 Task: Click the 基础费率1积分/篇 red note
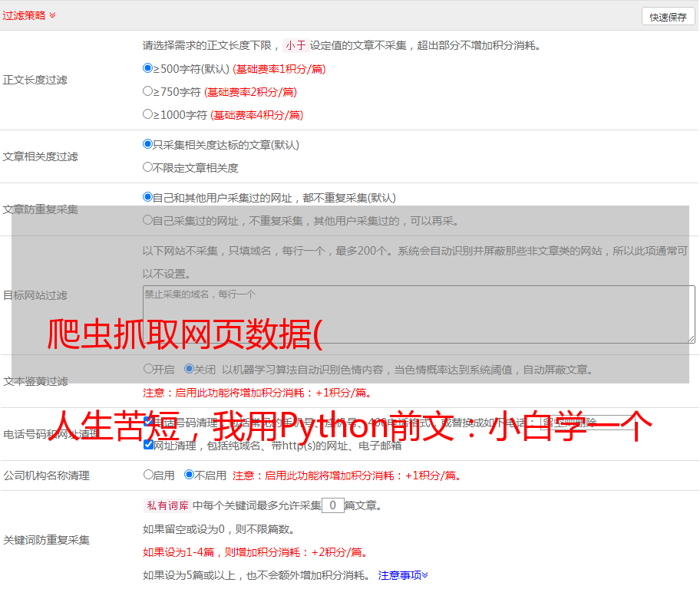[279, 69]
